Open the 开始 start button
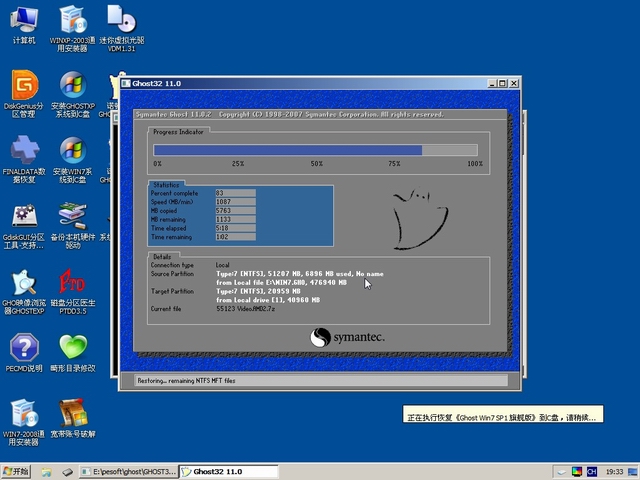This screenshot has height=480, width=640. (x=16, y=471)
